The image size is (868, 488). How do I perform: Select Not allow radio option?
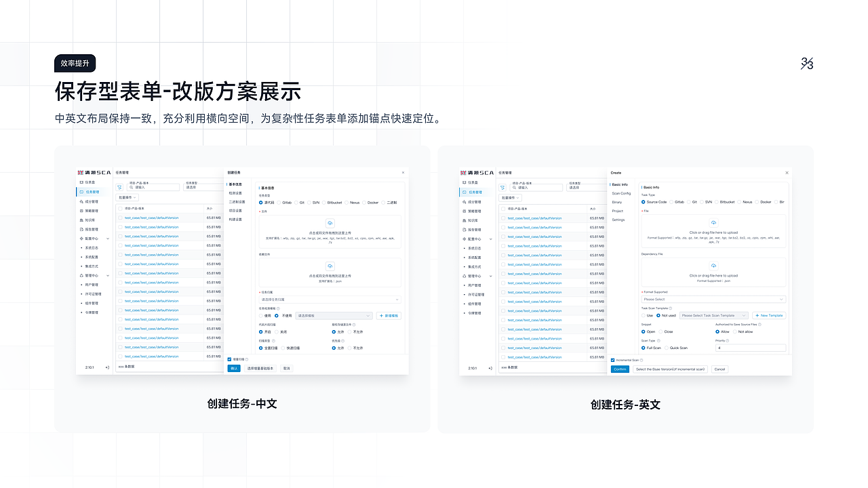coord(734,332)
